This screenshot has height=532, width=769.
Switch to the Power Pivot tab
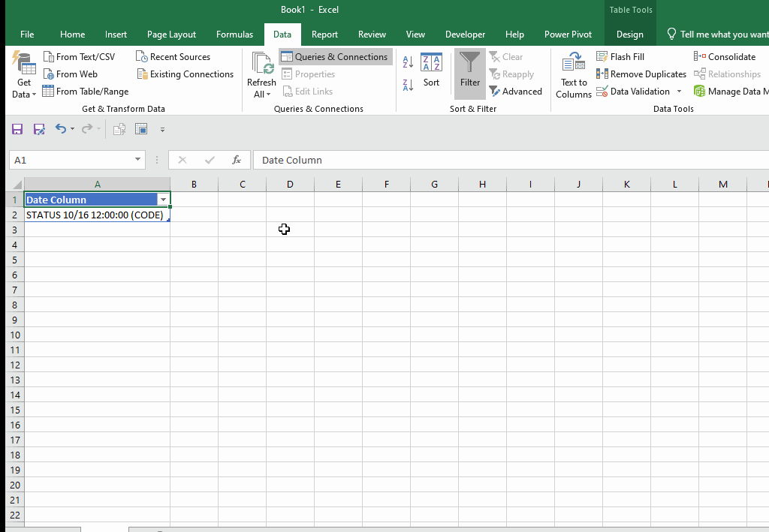click(568, 35)
